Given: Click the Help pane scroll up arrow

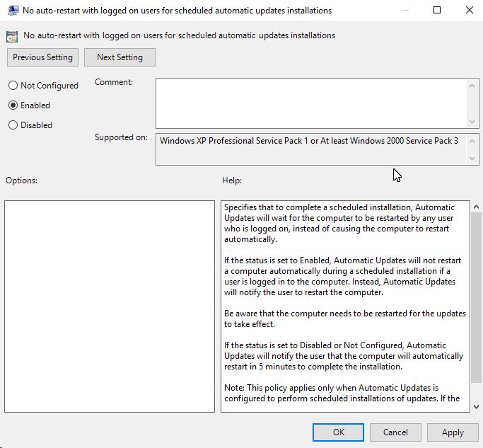Looking at the screenshot, I should (x=476, y=207).
